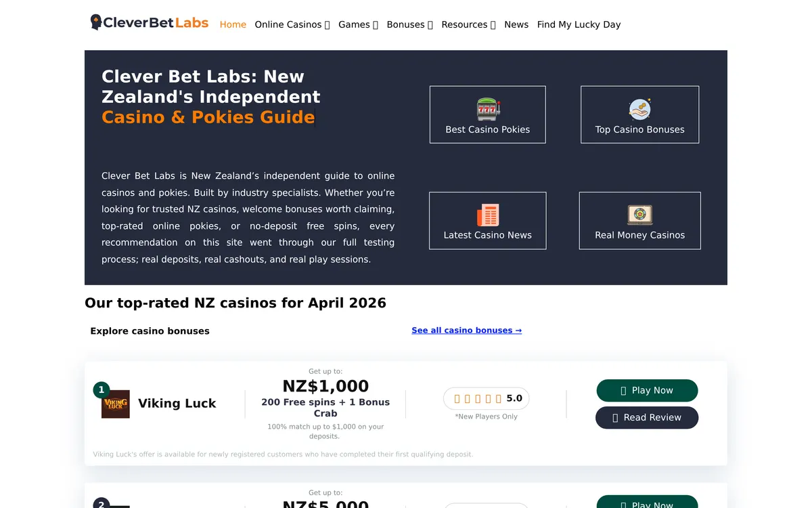Click the icon inside the Read Review button

pos(614,417)
